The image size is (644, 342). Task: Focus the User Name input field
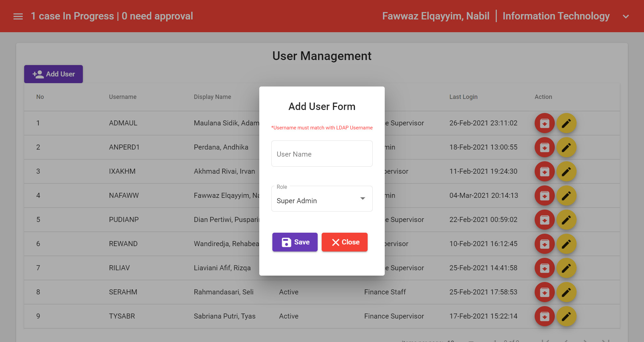pyautogui.click(x=322, y=154)
